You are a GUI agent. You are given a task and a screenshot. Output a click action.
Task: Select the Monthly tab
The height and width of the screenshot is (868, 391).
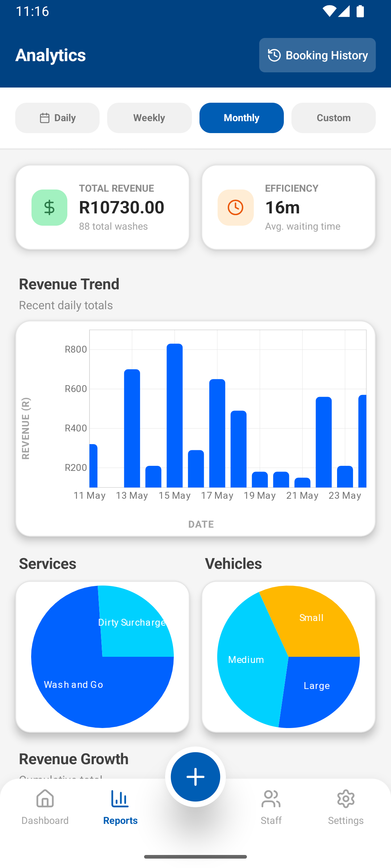pyautogui.click(x=241, y=118)
